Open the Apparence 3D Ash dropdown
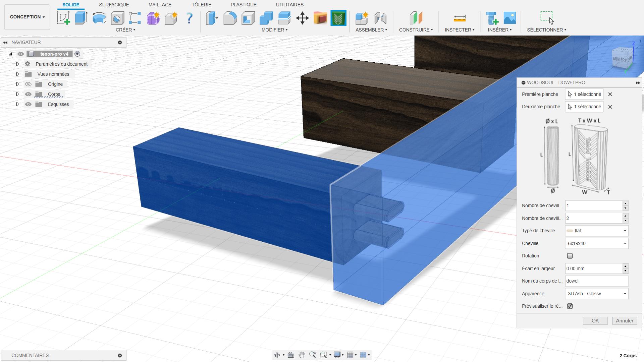This screenshot has height=362, width=644. [596, 294]
